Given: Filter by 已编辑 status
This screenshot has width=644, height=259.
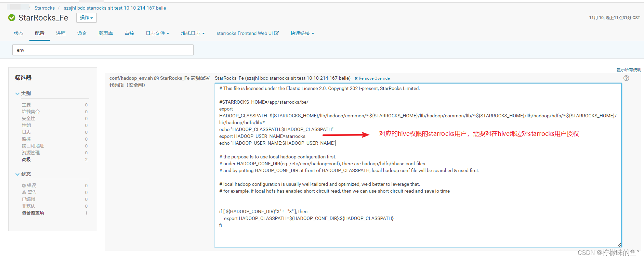Looking at the screenshot, I should click(x=28, y=199).
